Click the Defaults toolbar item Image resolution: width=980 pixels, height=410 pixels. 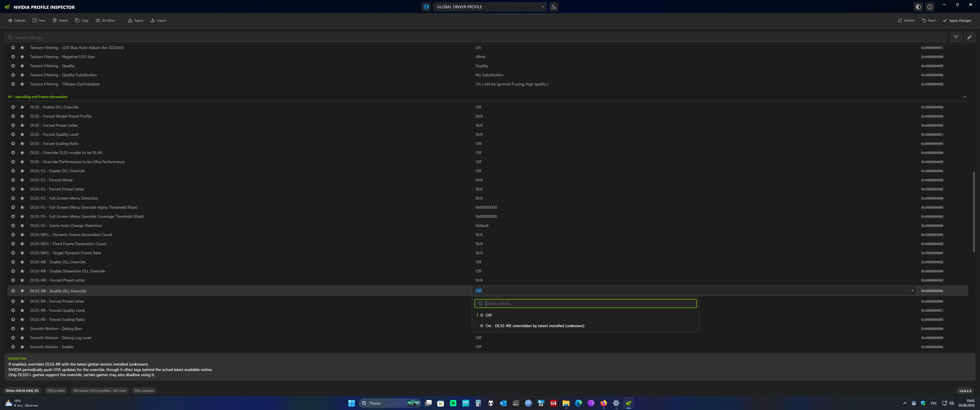(x=16, y=20)
